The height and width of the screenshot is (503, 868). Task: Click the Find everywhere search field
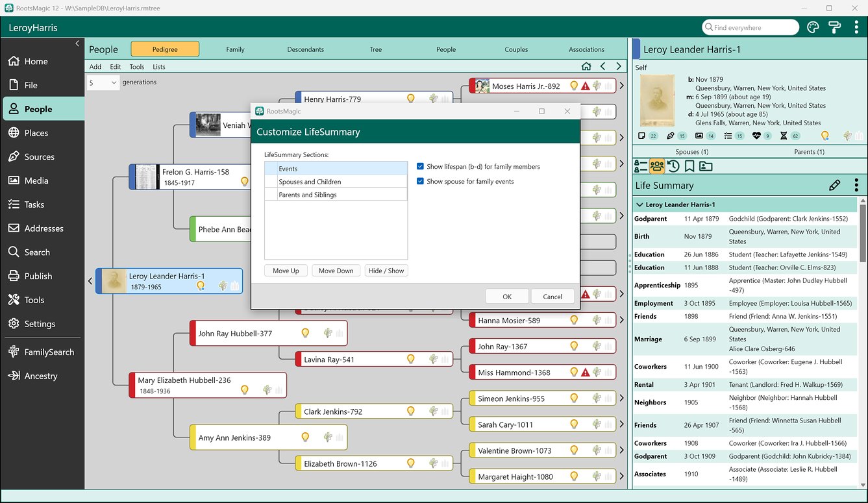(750, 27)
